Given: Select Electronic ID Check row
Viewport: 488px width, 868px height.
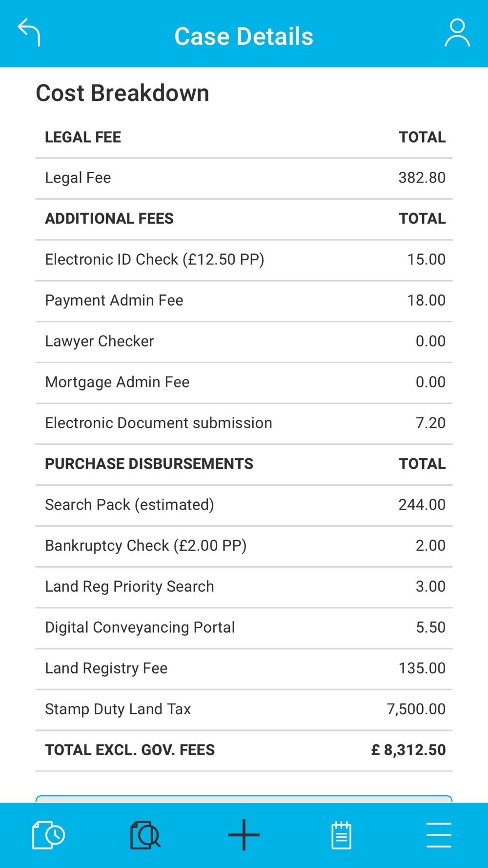Looking at the screenshot, I should (244, 260).
